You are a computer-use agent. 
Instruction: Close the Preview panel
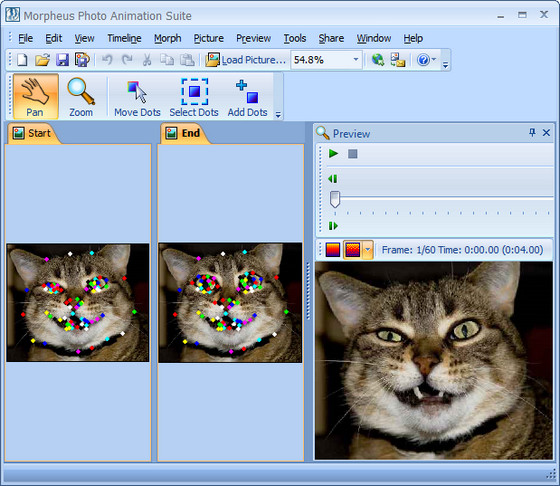tap(546, 133)
